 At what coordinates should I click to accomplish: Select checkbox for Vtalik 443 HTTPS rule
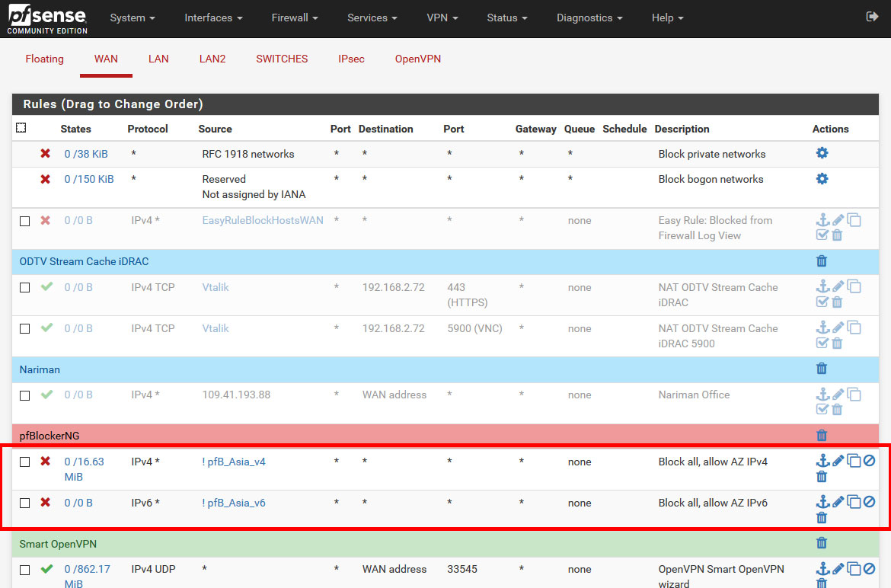tap(24, 287)
